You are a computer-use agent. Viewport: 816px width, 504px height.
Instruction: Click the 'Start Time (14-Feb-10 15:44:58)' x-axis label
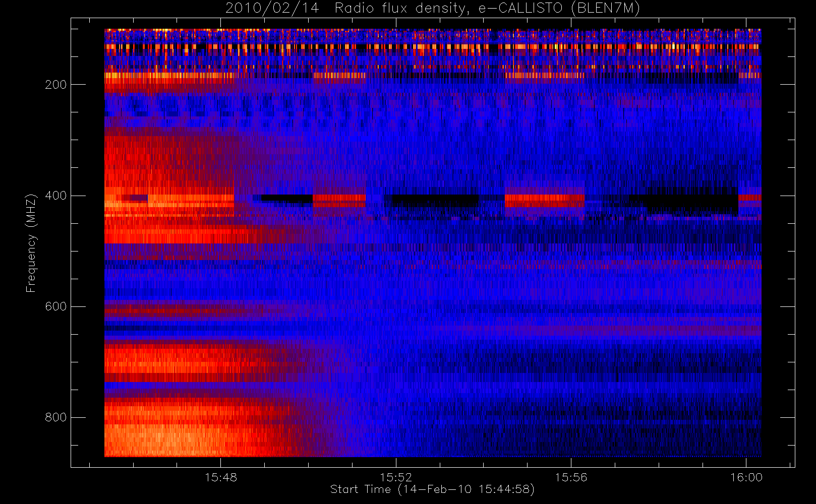432,489
